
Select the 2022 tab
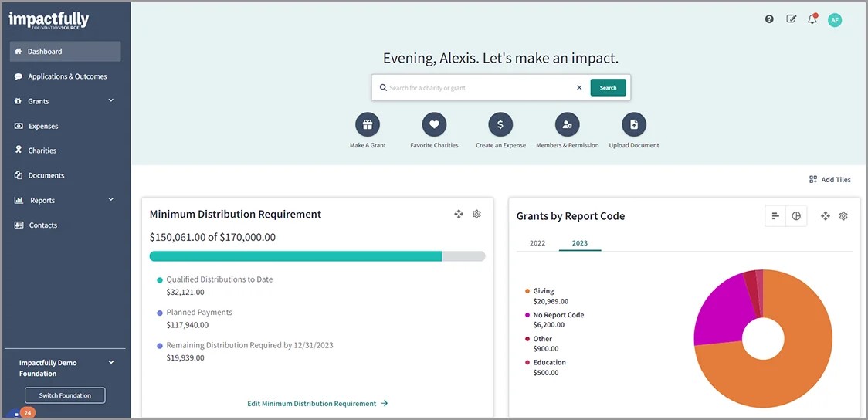[x=537, y=243]
